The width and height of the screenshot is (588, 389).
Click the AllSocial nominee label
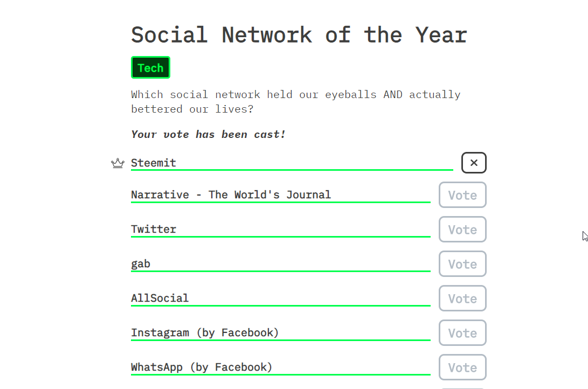pos(160,298)
